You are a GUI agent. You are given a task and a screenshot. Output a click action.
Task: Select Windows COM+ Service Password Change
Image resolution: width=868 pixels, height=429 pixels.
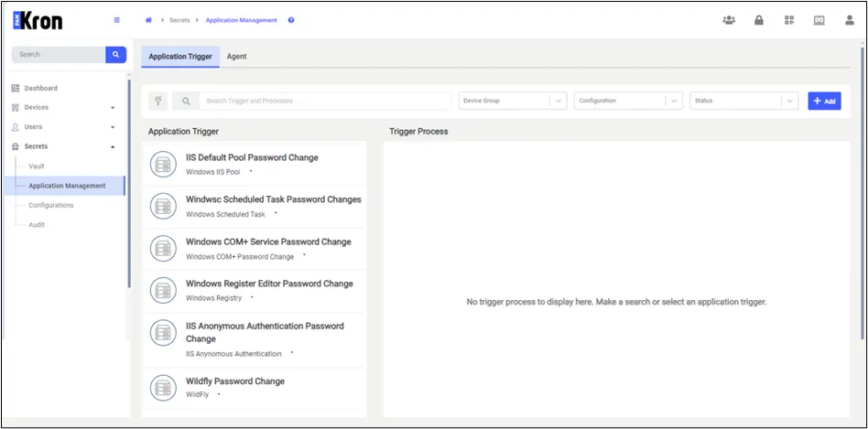(268, 241)
